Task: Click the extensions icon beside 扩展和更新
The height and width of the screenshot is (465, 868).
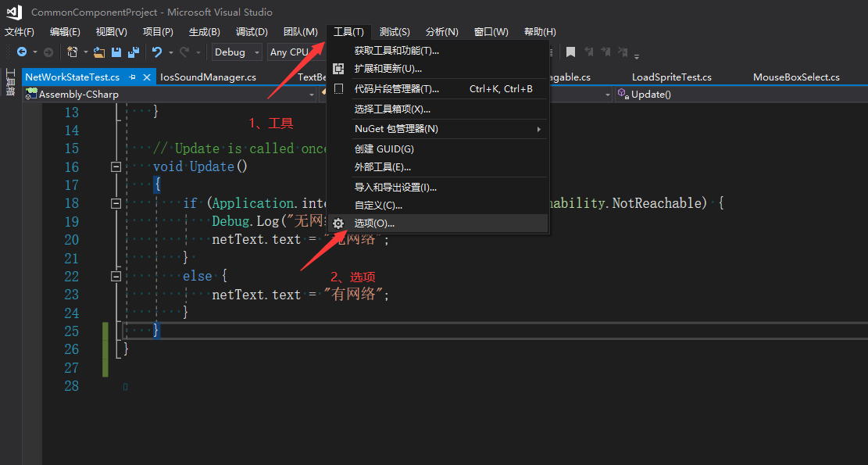Action: coord(338,69)
